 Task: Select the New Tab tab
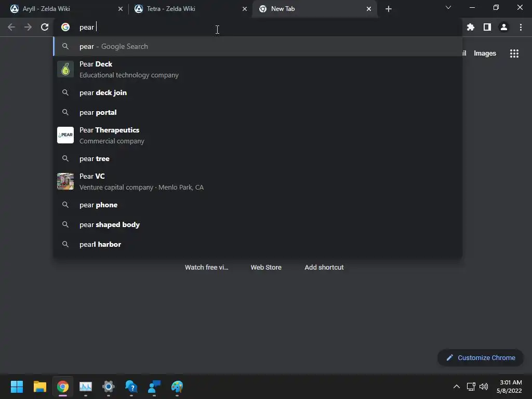[x=314, y=9]
